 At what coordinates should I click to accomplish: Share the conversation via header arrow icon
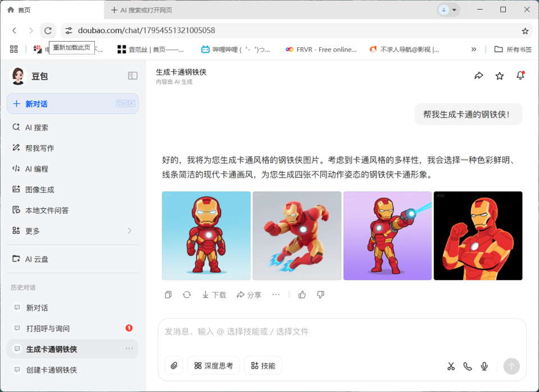(479, 76)
